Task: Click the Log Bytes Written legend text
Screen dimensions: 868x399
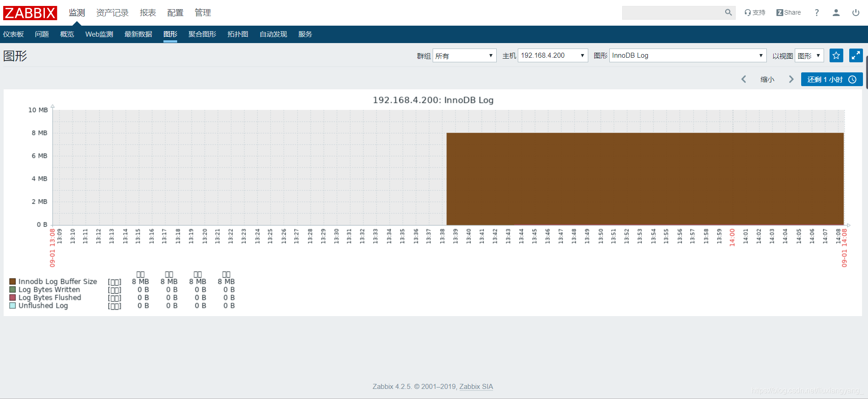Action: click(x=49, y=290)
